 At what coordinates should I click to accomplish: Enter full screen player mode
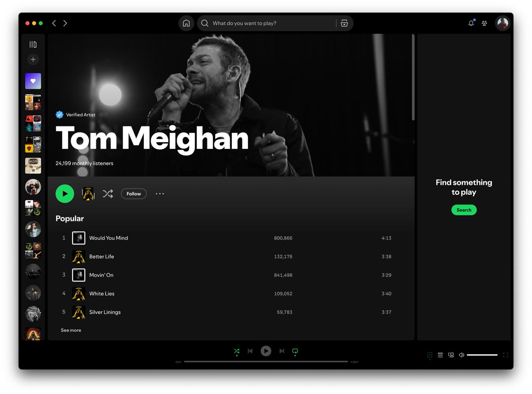point(505,355)
